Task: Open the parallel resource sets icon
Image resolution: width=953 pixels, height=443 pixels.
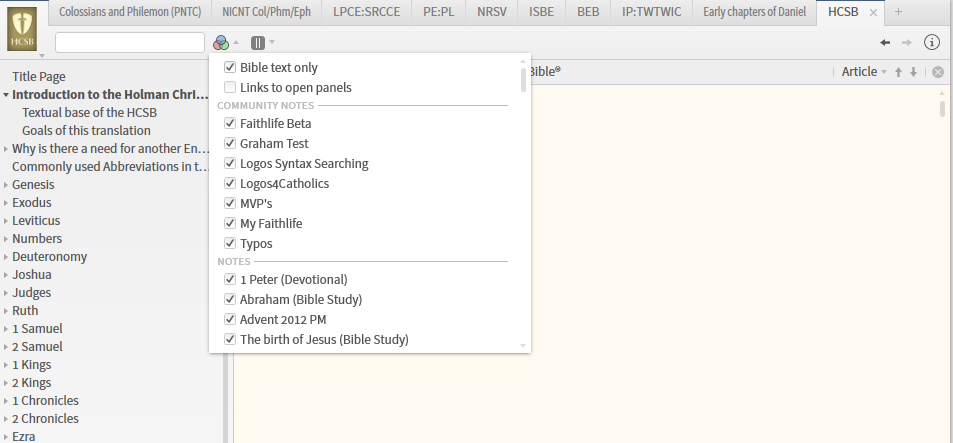Action: click(258, 43)
